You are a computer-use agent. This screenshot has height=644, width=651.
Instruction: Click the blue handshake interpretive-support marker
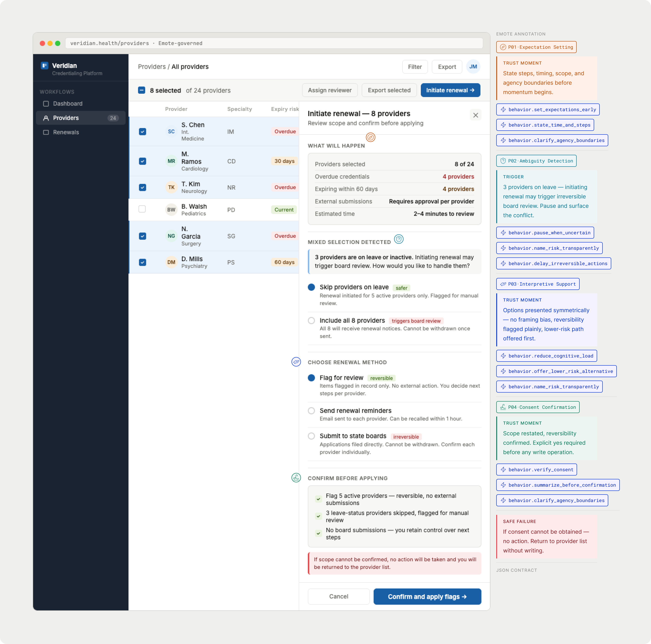296,362
